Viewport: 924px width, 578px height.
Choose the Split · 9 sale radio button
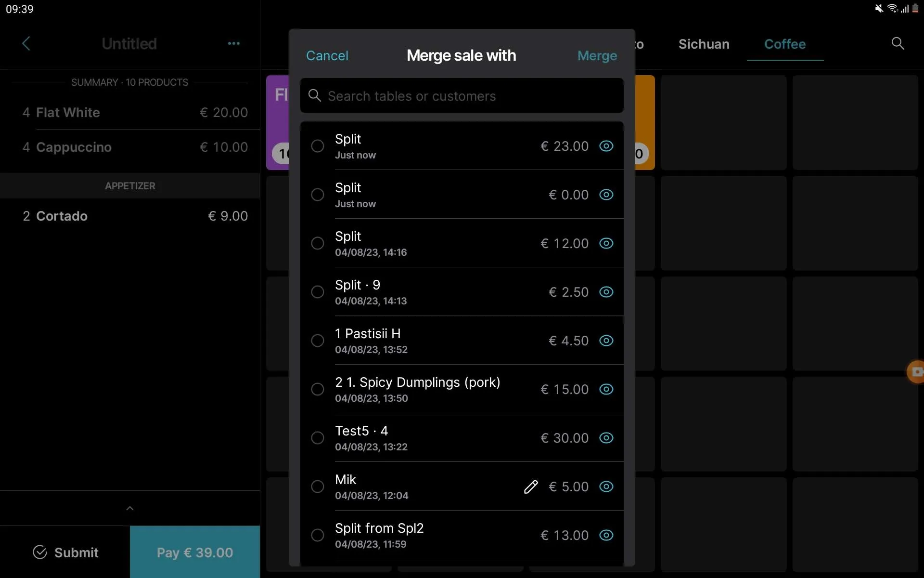[318, 292]
